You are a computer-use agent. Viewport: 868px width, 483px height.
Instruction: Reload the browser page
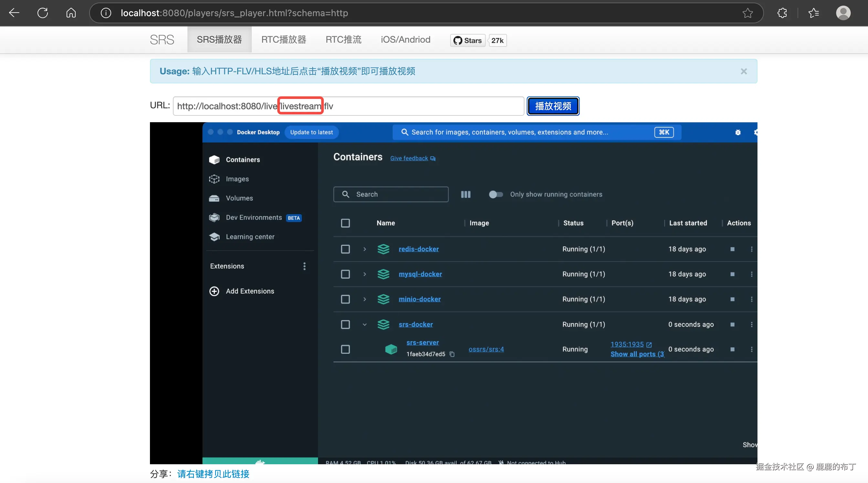tap(42, 13)
